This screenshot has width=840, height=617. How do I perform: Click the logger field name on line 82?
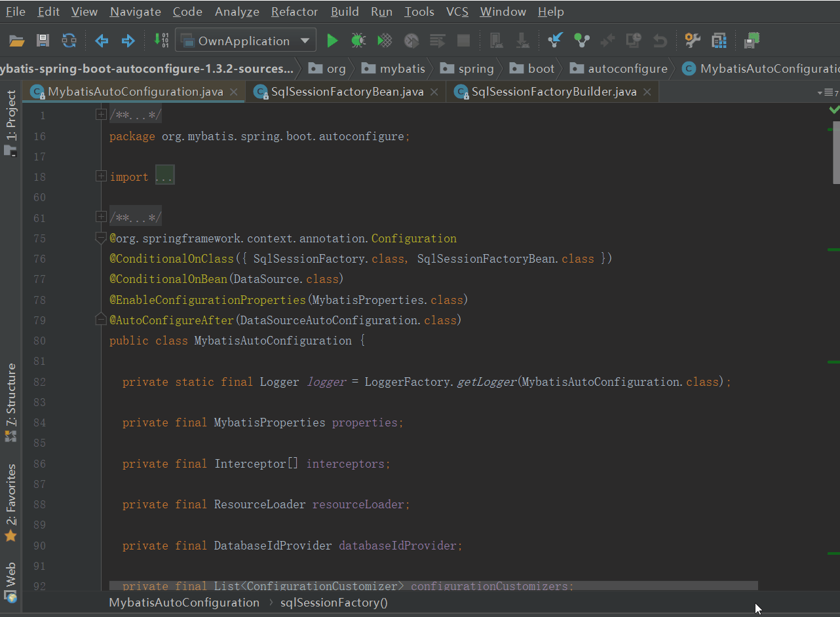click(x=326, y=382)
